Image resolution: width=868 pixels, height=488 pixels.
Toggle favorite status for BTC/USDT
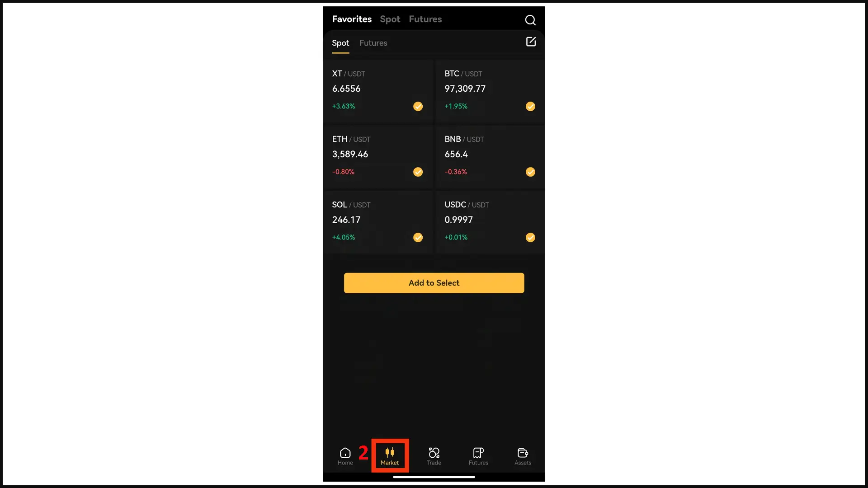(x=530, y=106)
